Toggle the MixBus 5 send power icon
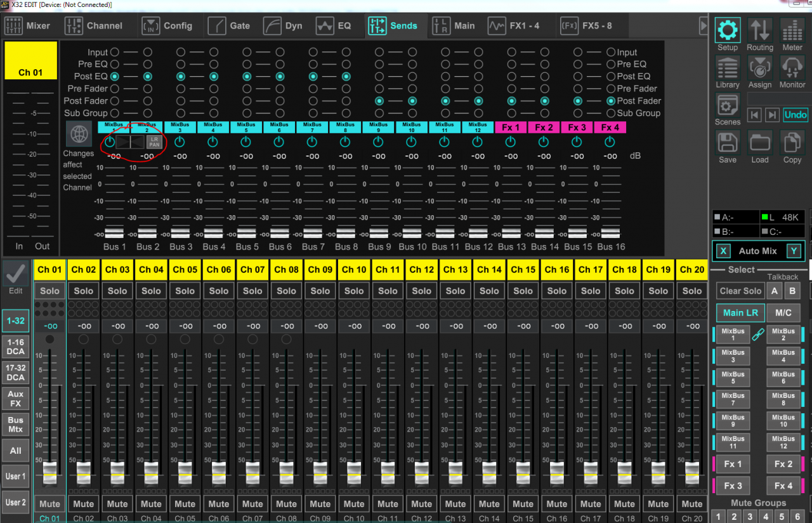This screenshot has height=523, width=812. coord(246,142)
